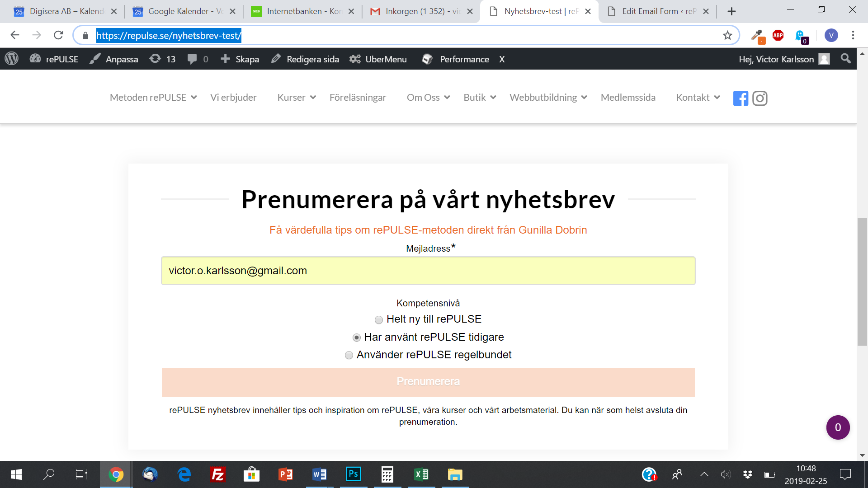The height and width of the screenshot is (488, 868).
Task: Go back to the previous page
Action: click(15, 35)
